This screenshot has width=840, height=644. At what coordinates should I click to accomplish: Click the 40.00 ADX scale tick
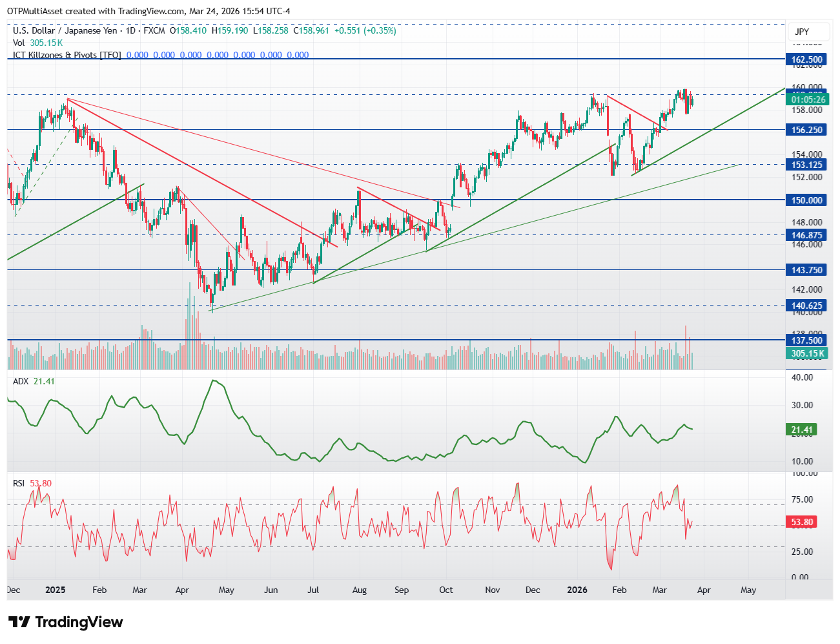pyautogui.click(x=802, y=377)
